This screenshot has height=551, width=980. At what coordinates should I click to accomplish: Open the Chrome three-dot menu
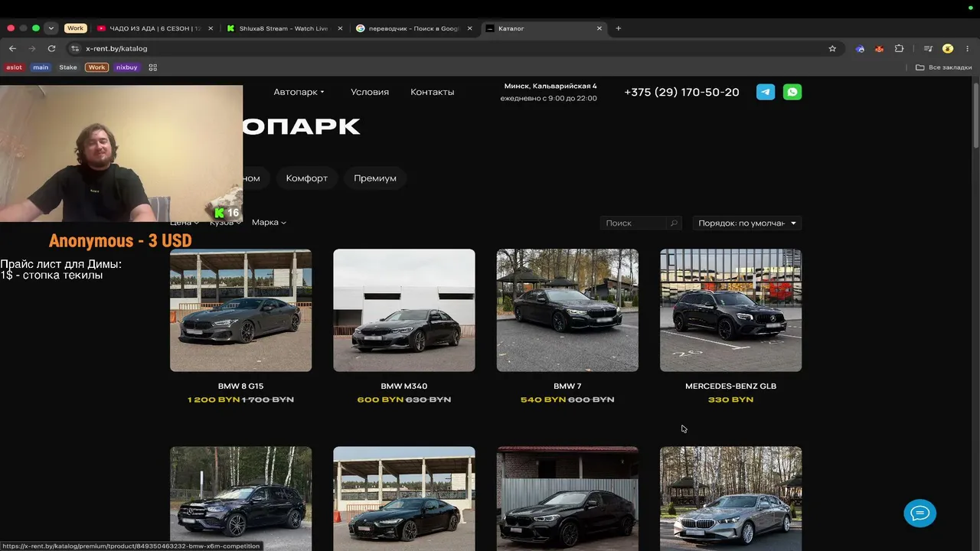coord(966,48)
